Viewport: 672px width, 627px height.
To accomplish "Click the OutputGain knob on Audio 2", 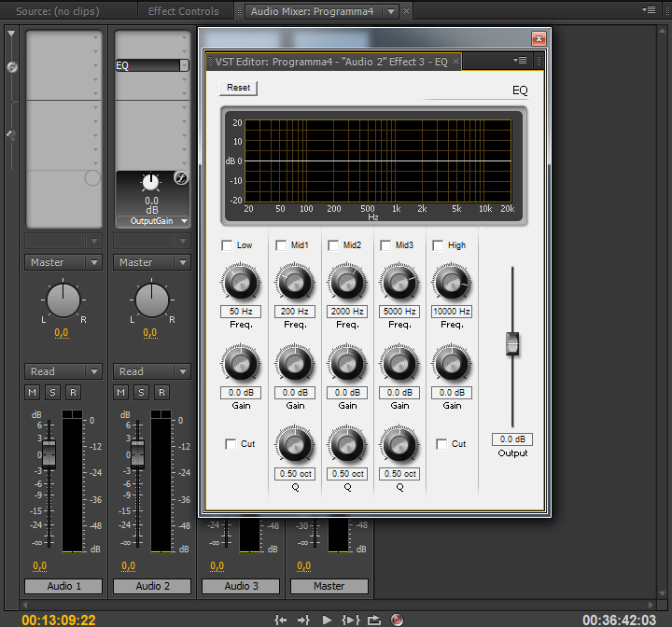I will 150,183.
